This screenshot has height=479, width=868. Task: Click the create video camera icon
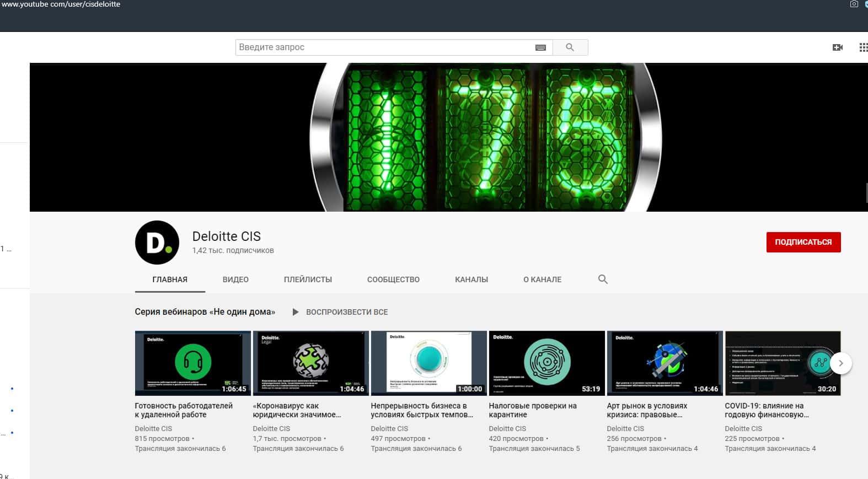837,47
